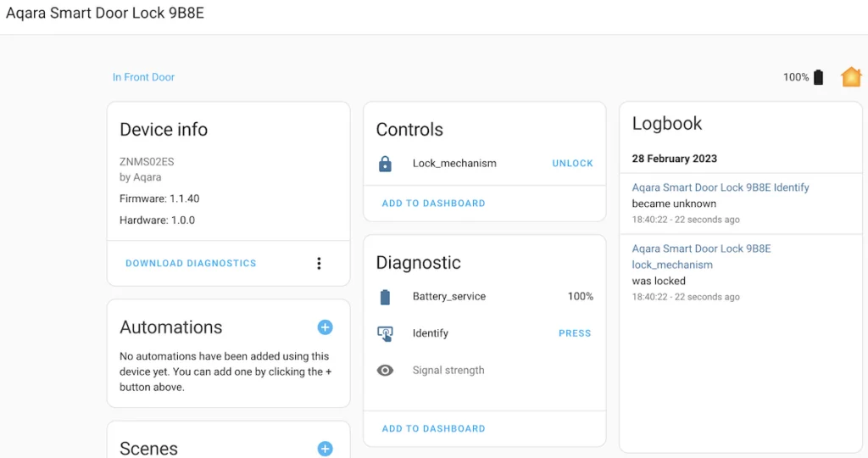Unlock the Lock_mechanism
This screenshot has width=868, height=458.
click(x=572, y=164)
